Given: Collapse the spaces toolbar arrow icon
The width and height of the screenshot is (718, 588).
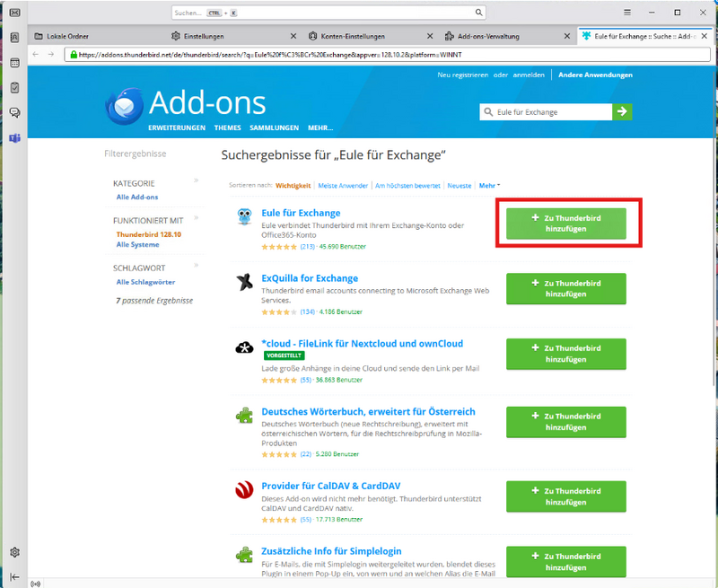Looking at the screenshot, I should pyautogui.click(x=14, y=577).
